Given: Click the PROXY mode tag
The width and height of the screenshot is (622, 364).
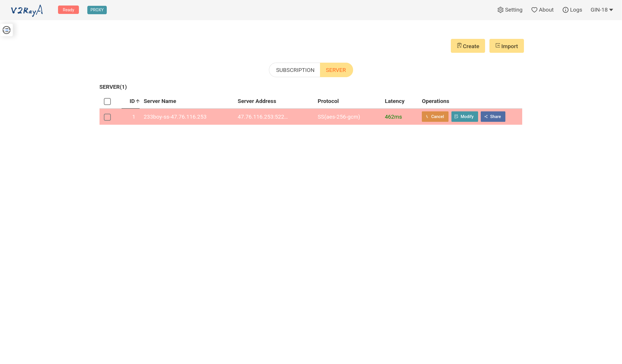Looking at the screenshot, I should coord(97,10).
